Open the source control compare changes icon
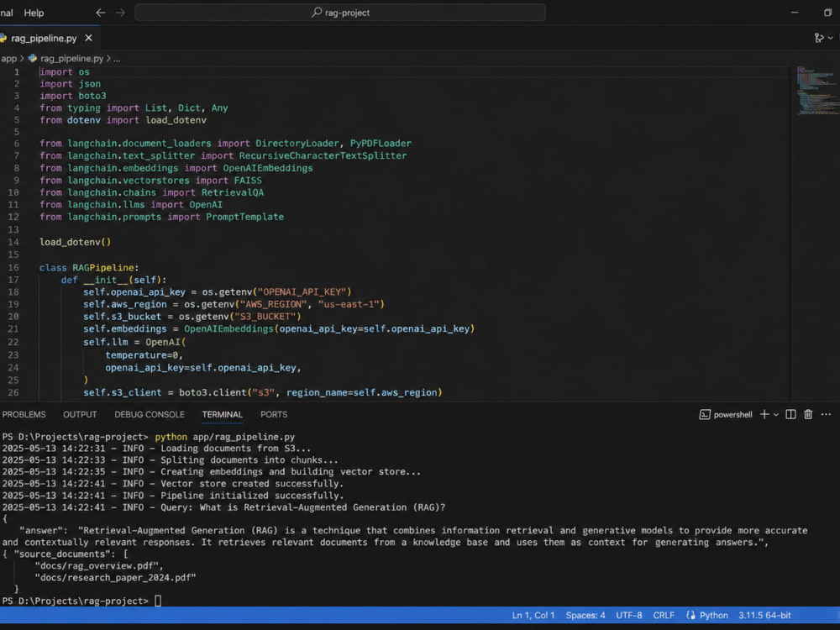This screenshot has height=630, width=840. pos(818,38)
